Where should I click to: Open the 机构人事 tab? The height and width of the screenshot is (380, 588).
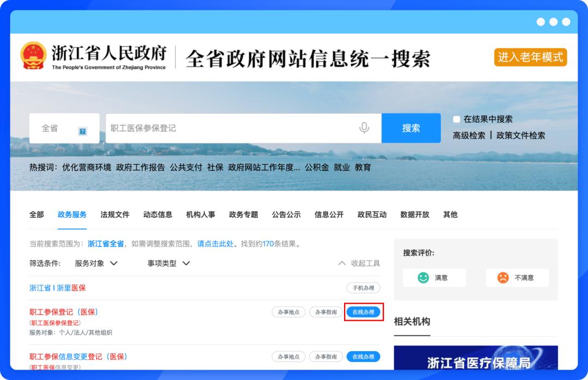point(200,214)
